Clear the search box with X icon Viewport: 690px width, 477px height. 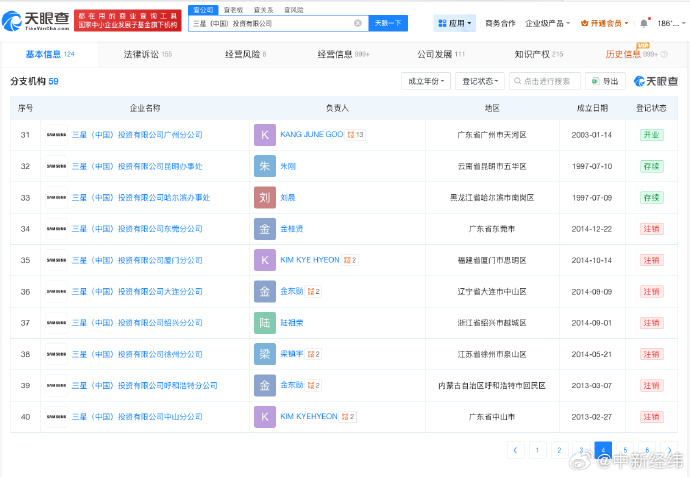coord(358,23)
